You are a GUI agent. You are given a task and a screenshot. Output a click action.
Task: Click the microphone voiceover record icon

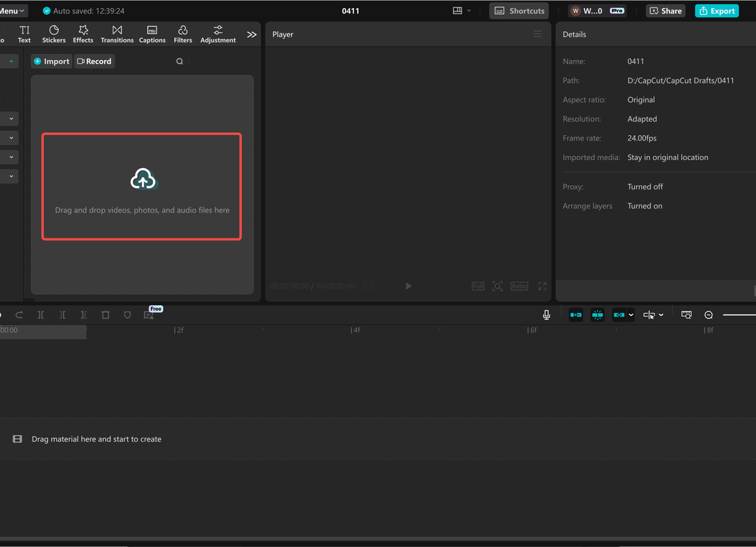[x=547, y=315]
